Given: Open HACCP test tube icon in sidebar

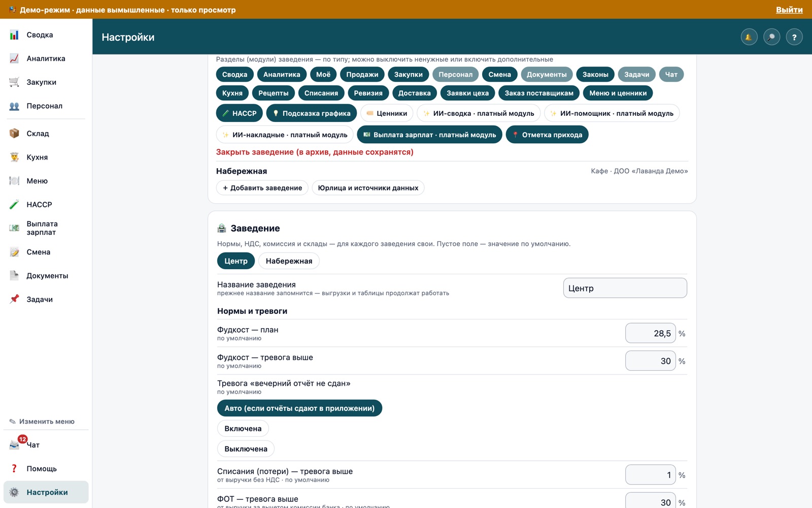Looking at the screenshot, I should [x=14, y=205].
